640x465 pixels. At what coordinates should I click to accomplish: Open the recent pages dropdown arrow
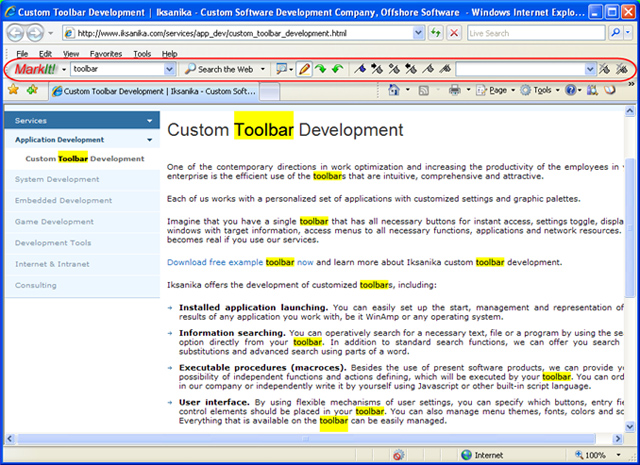click(x=51, y=33)
